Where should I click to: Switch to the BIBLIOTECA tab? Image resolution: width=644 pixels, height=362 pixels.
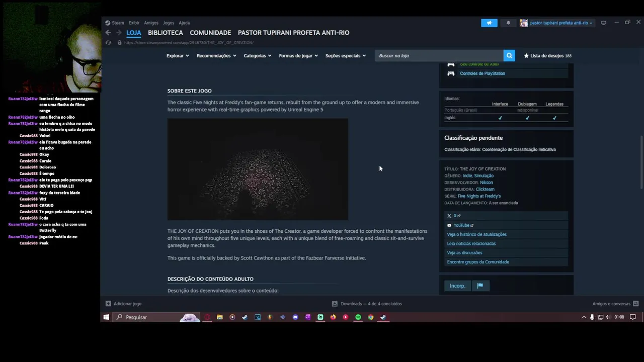tap(166, 33)
